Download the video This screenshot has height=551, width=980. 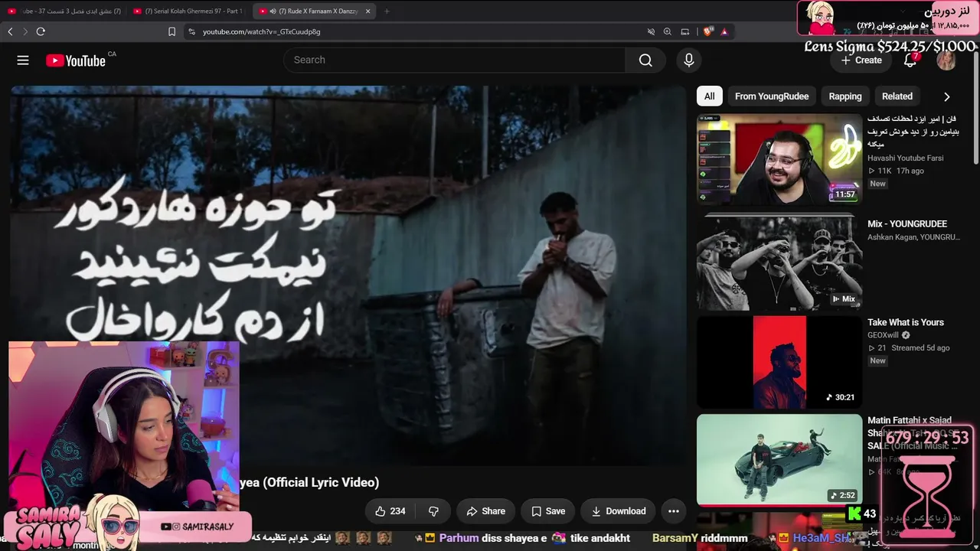click(x=619, y=511)
